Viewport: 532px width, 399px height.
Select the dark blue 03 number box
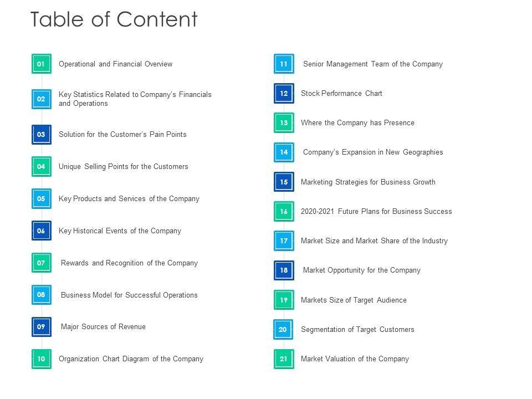[x=41, y=135]
